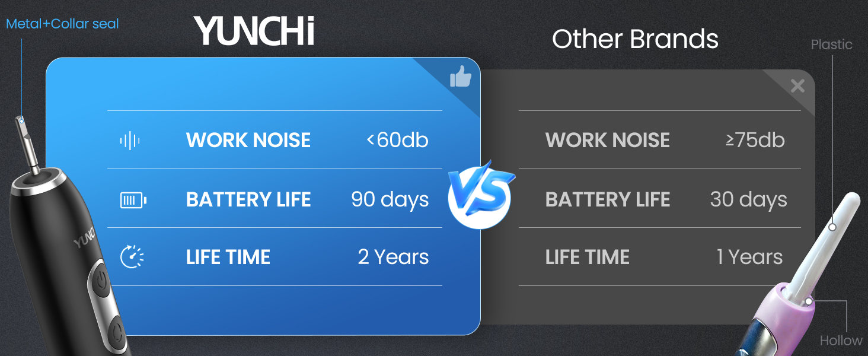Click the 2 Years life time value
This screenshot has height=356, width=868.
393,257
